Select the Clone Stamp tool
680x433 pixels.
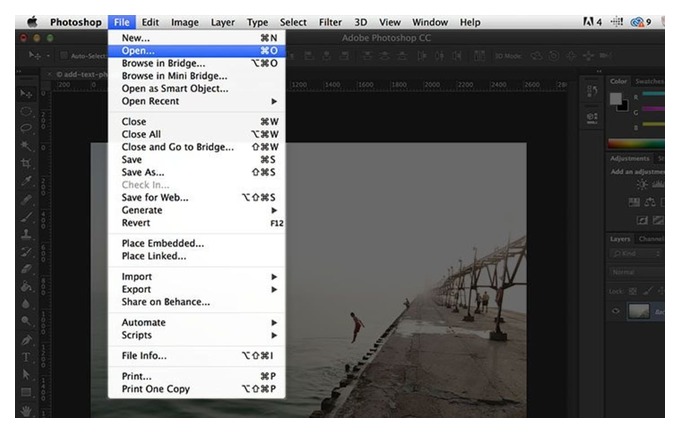click(x=26, y=234)
